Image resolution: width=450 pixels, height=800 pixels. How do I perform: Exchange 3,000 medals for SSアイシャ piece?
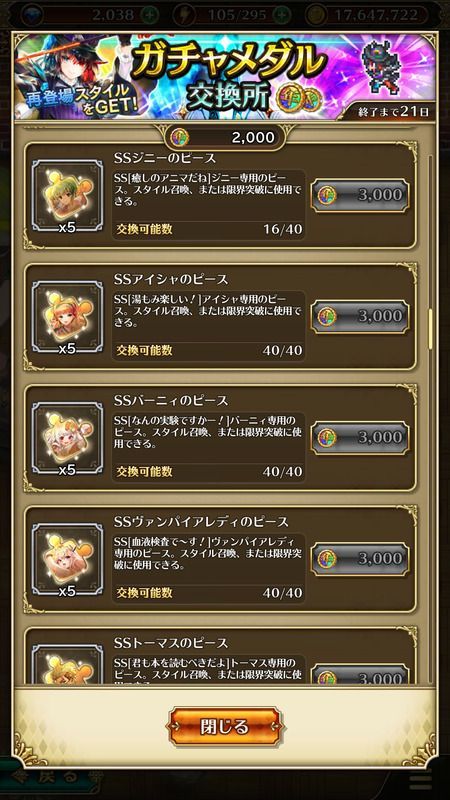(360, 316)
